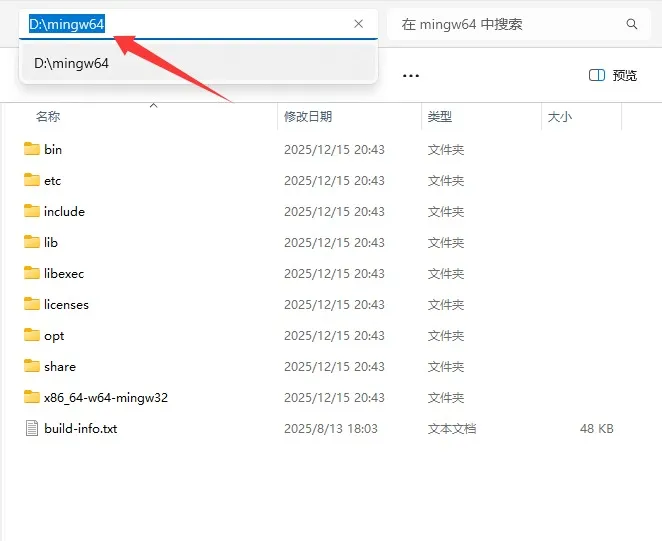Select the x86_64-w64-mingw32 folder name

click(x=106, y=398)
